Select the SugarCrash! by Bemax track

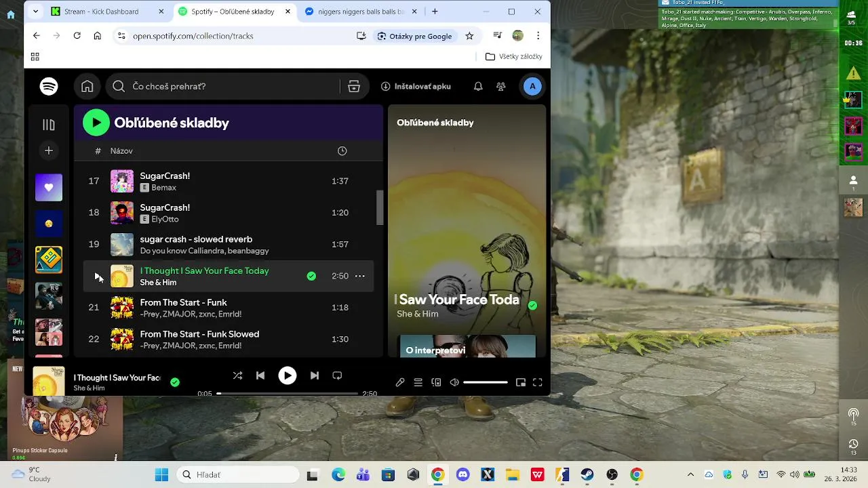click(x=229, y=181)
